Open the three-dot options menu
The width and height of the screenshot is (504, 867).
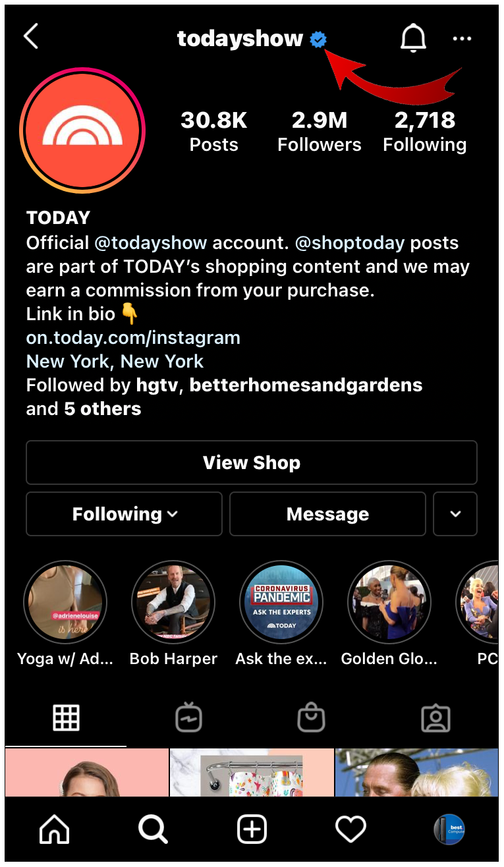462,39
